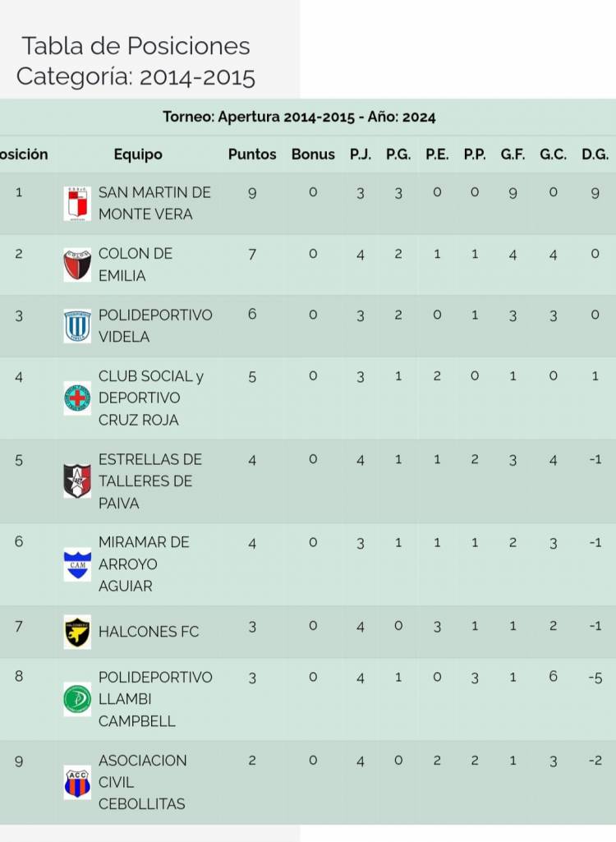Click the Tabla de Posiciones heading
Image resolution: width=616 pixels, height=842 pixels.
click(136, 46)
